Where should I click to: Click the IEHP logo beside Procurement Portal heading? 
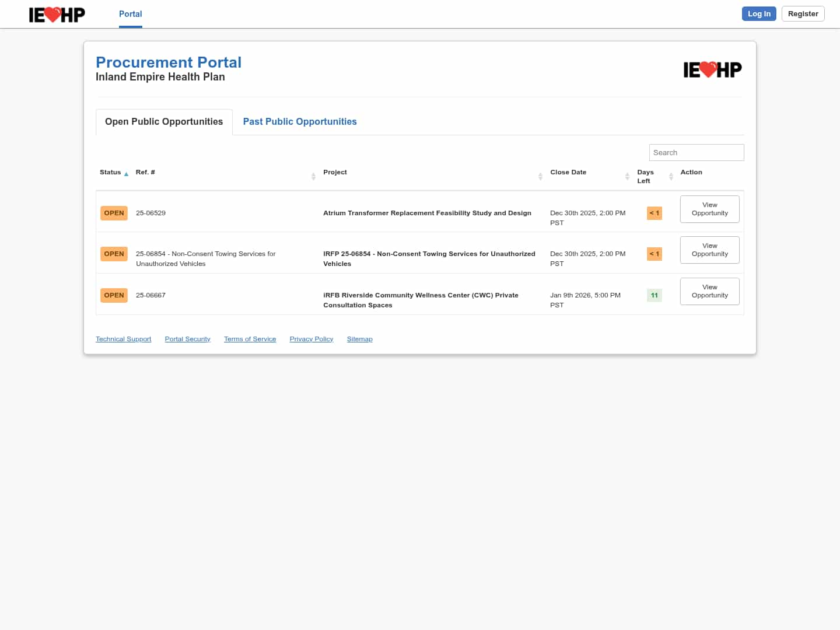point(712,70)
